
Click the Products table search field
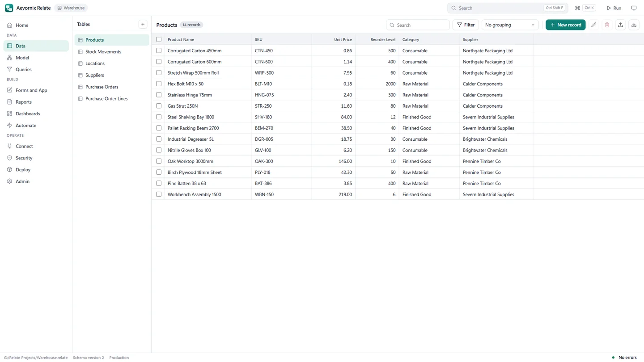coord(418,25)
